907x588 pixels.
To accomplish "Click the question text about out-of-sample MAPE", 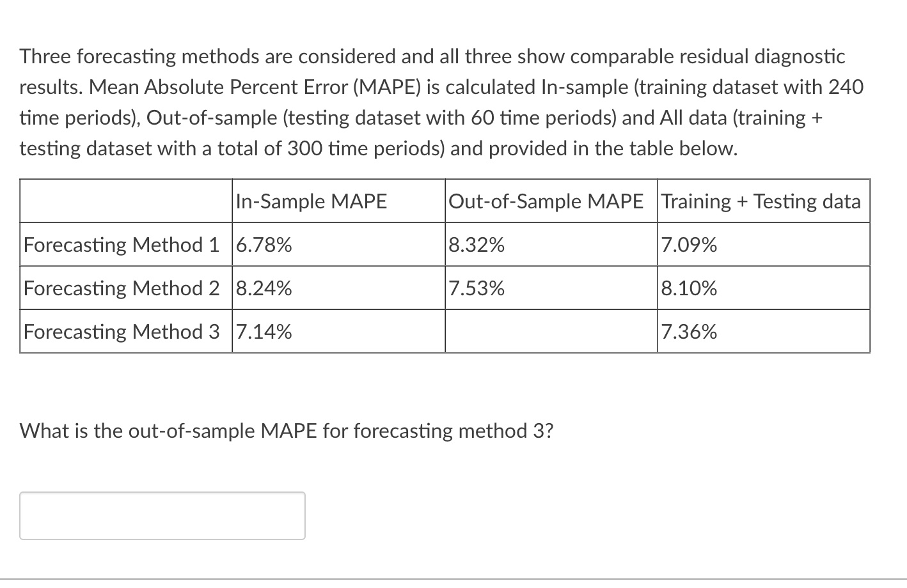I will [x=286, y=431].
